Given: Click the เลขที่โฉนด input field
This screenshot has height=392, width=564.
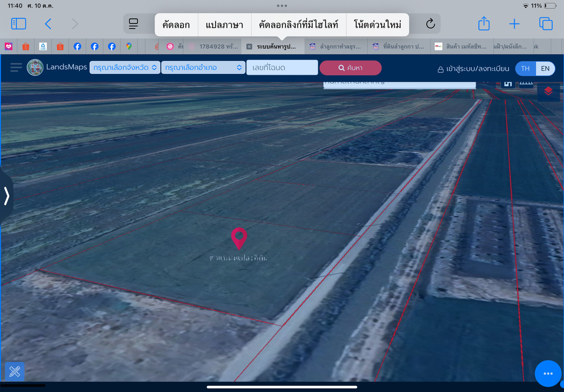Looking at the screenshot, I should coord(282,68).
